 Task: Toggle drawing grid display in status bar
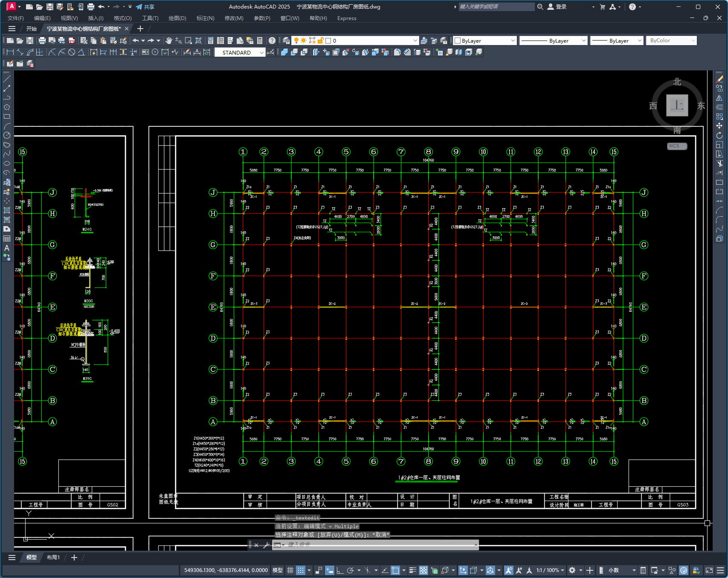[290, 570]
